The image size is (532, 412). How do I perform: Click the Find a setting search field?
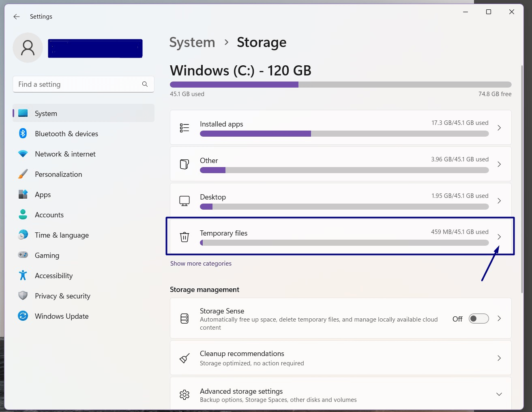(x=84, y=84)
